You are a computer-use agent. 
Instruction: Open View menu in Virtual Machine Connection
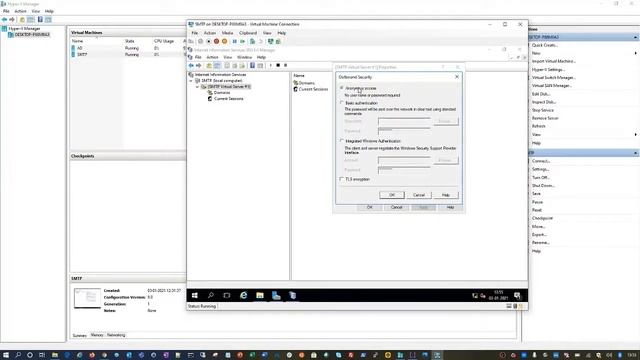tap(267, 33)
